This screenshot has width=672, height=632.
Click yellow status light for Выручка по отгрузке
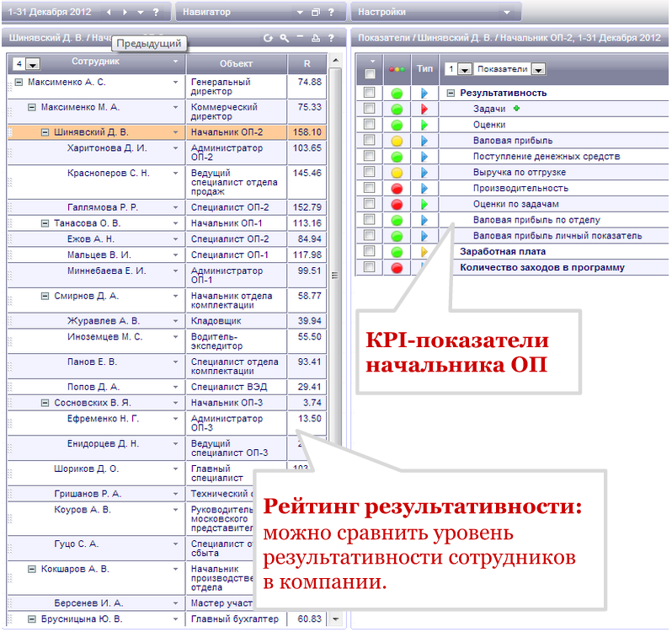click(x=397, y=173)
